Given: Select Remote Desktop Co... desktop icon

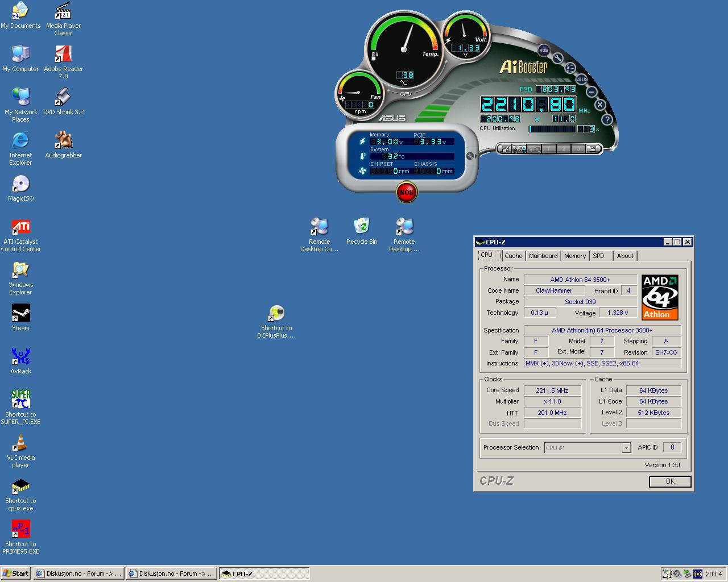Looking at the screenshot, I should (x=319, y=235).
